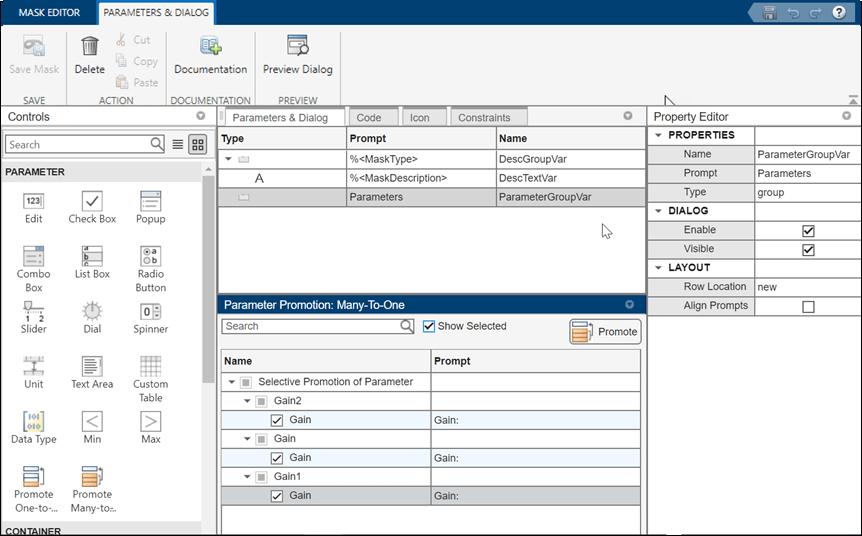Select the Custom Table control
Image resolution: width=862 pixels, height=536 pixels.
click(151, 367)
